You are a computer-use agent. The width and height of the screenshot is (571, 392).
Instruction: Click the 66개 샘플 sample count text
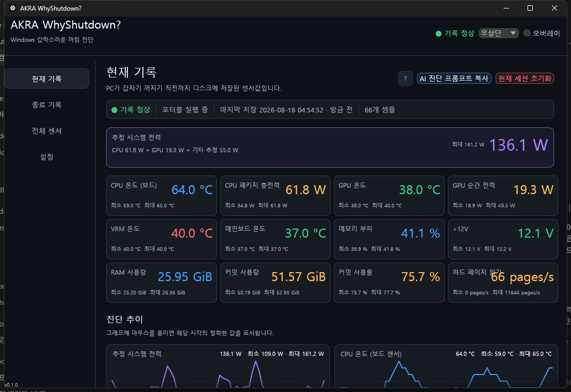tap(380, 110)
